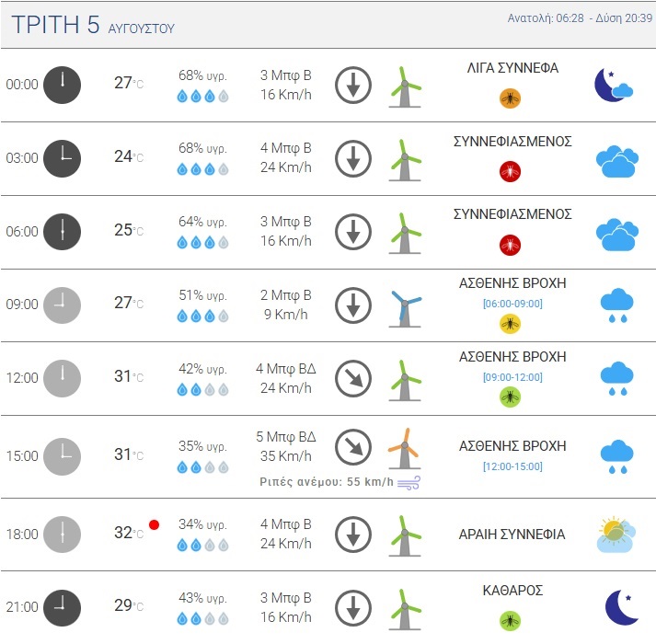Click the green mosquito icon at 21:00
656x644 pixels.
point(510,621)
